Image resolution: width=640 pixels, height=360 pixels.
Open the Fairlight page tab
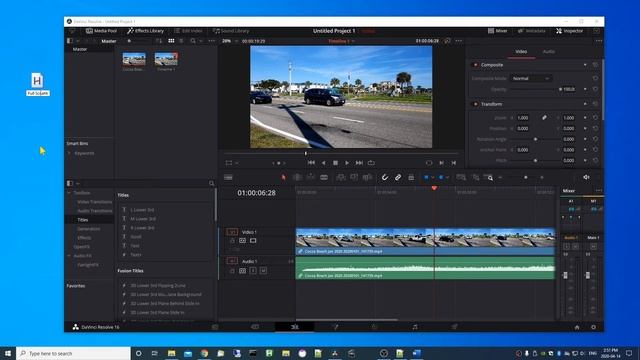(x=415, y=327)
